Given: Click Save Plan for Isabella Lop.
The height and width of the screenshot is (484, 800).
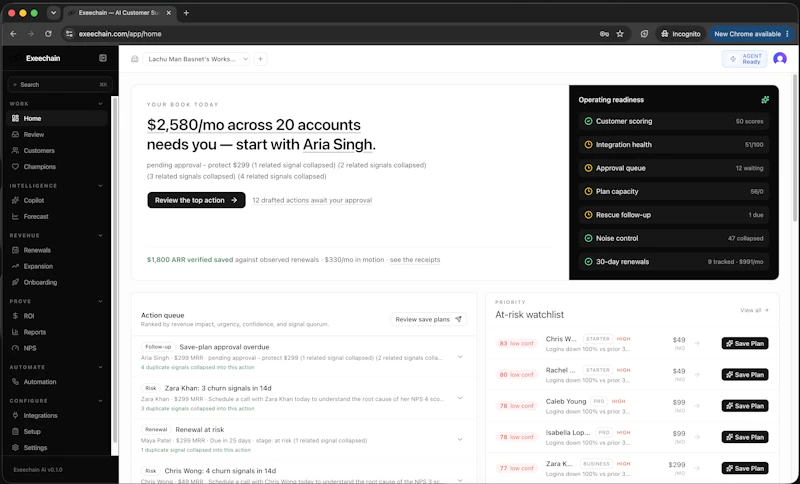Looking at the screenshot, I should 745,437.
